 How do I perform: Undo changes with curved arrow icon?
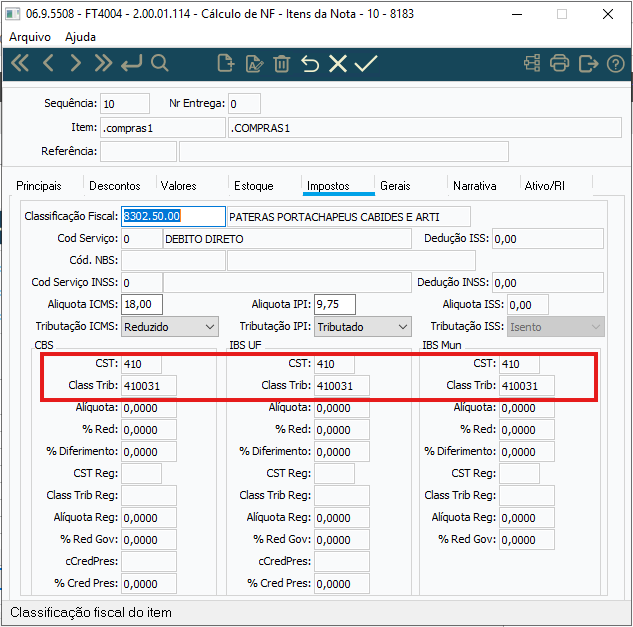pos(310,63)
